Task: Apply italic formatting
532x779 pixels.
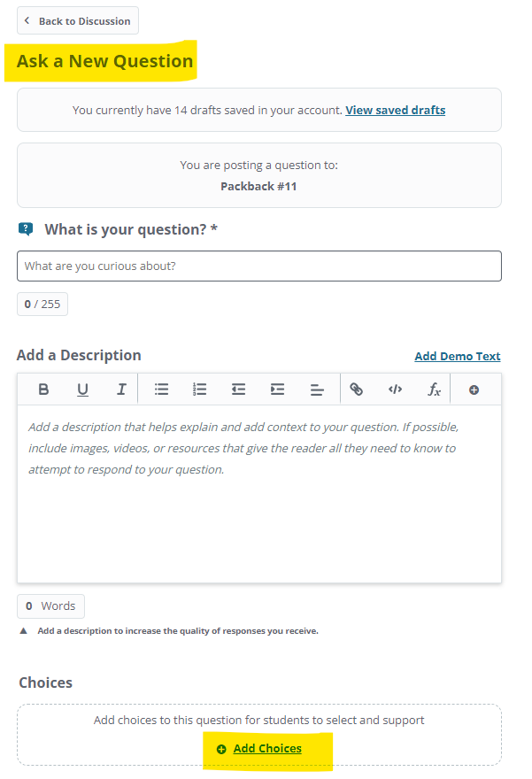Action: click(x=121, y=389)
